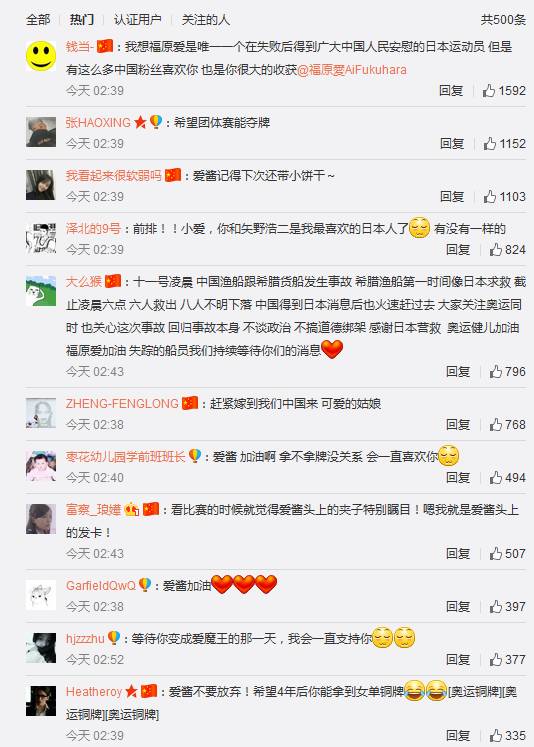The height and width of the screenshot is (747, 534).
Task: Open 我看起来很软弱吗 avatar image
Action: (x=41, y=184)
